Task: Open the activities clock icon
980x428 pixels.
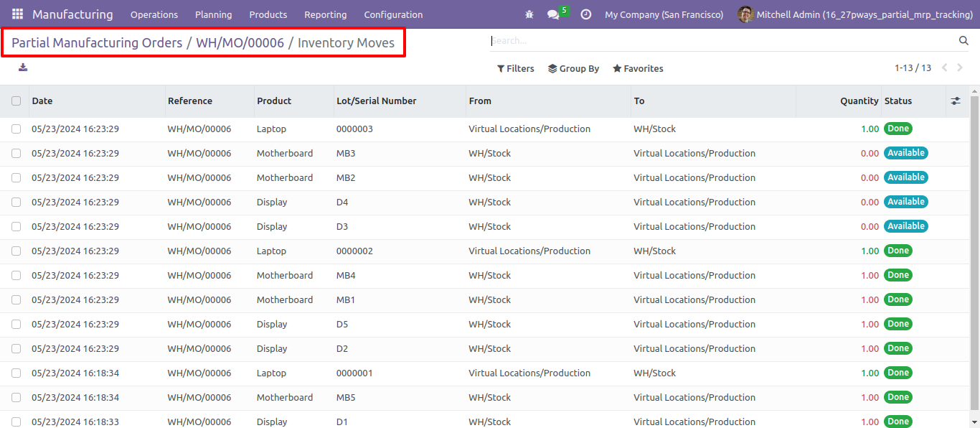Action: (586, 14)
